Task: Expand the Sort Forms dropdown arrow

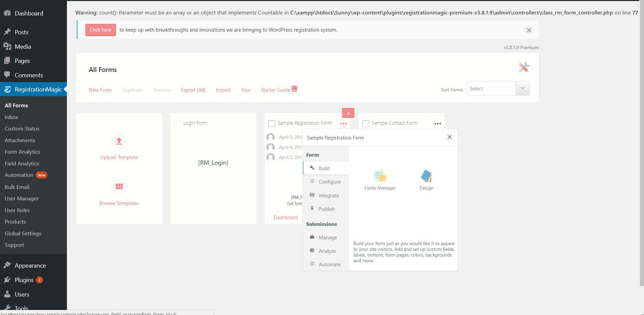Action: (523, 88)
